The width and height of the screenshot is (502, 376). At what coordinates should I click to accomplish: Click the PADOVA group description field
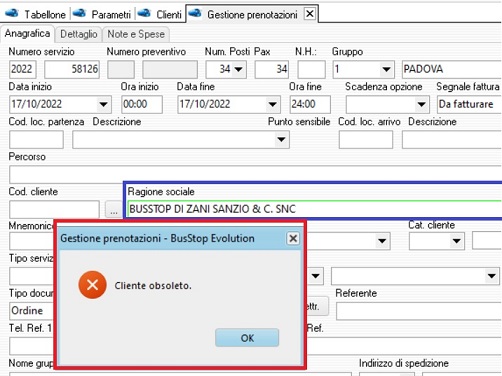452,69
